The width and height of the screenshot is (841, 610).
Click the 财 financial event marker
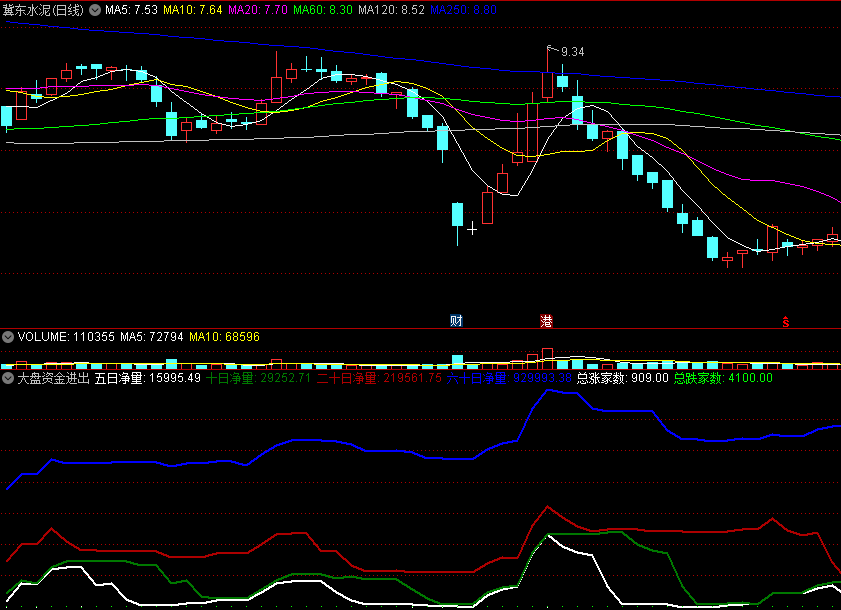pyautogui.click(x=456, y=321)
